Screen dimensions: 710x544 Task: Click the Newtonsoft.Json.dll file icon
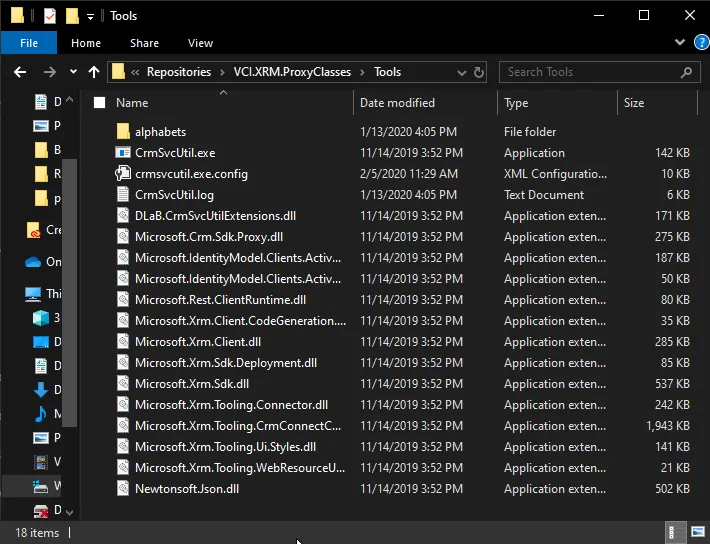coord(123,489)
